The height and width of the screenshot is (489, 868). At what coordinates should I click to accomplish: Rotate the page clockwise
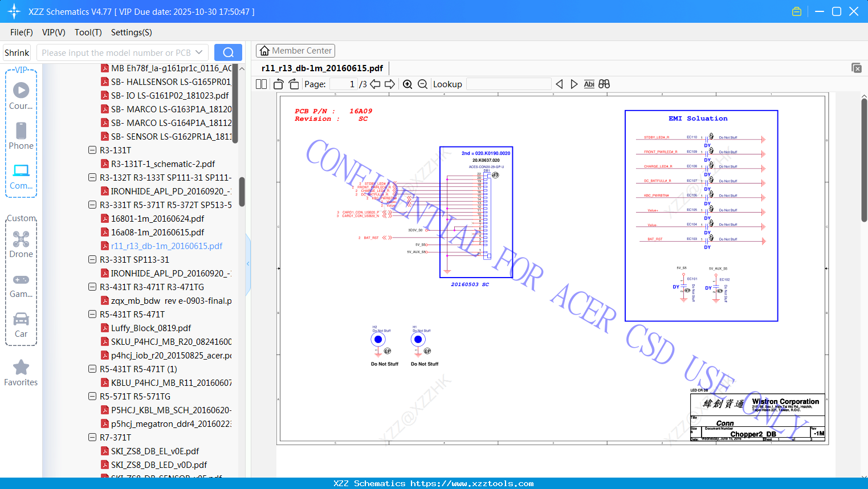[x=294, y=84]
